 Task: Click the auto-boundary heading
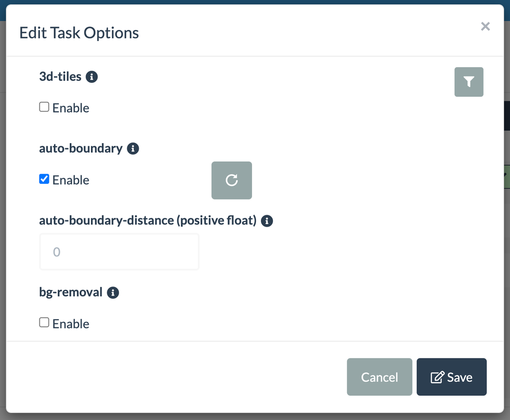point(80,147)
